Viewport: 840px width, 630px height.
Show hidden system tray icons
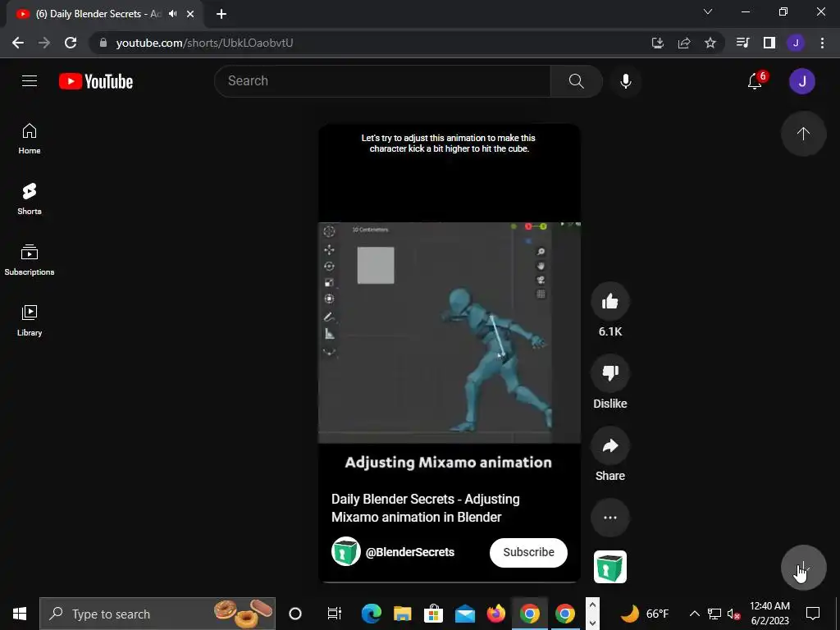click(694, 614)
